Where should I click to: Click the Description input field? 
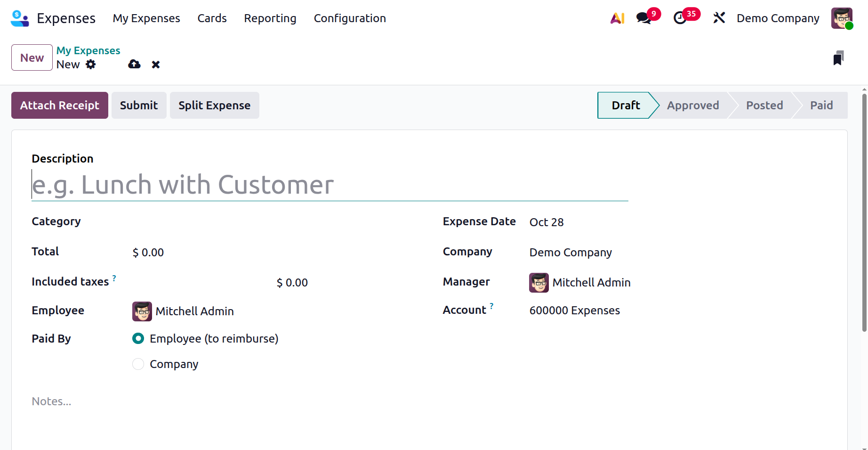point(330,185)
